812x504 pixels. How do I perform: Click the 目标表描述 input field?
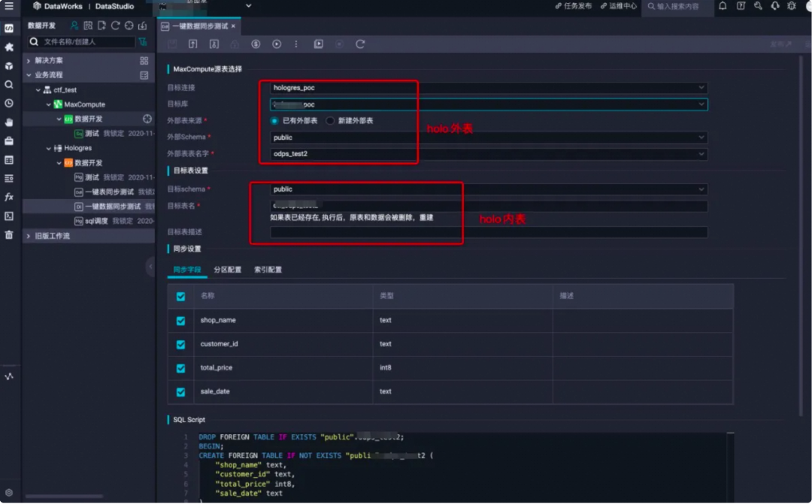coord(489,232)
